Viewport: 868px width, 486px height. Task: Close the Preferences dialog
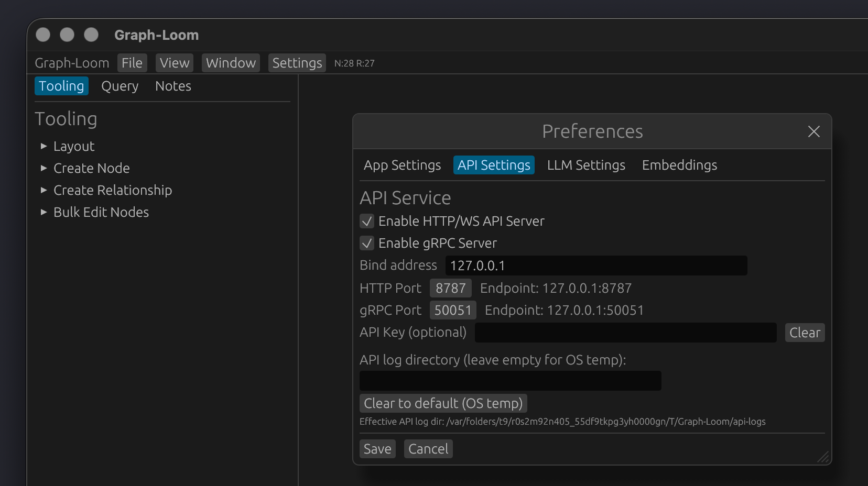[813, 132]
